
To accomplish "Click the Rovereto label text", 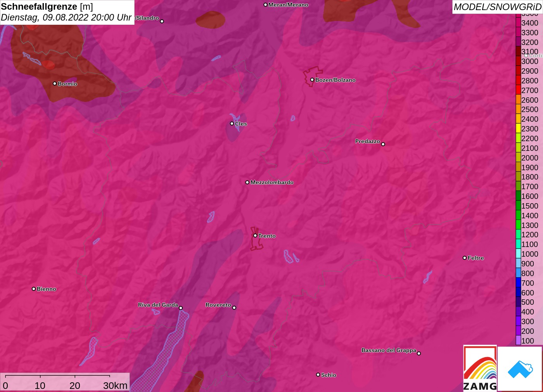I will [x=218, y=305].
